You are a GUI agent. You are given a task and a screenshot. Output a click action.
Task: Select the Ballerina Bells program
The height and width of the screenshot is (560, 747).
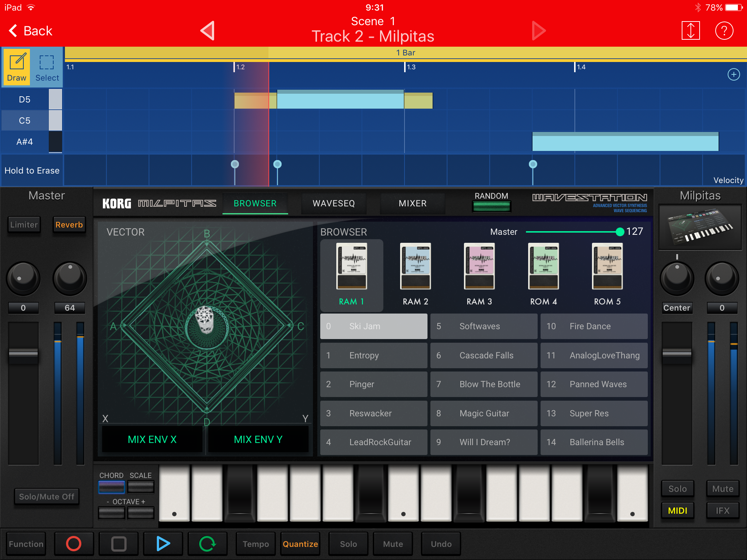pyautogui.click(x=594, y=442)
